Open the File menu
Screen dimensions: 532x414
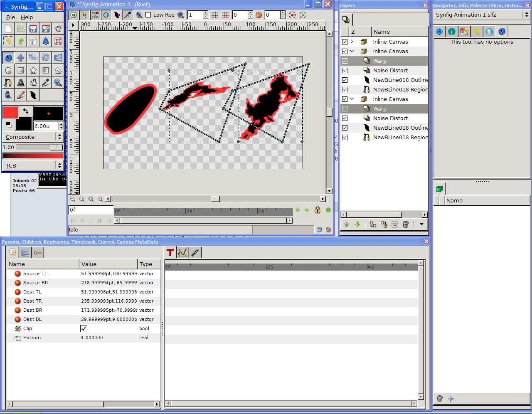[x=11, y=17]
